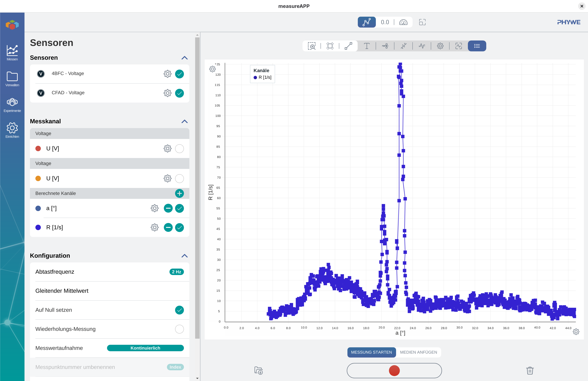The image size is (588, 381).
Task: Click the trash delete measurement icon
Action: [x=530, y=370]
